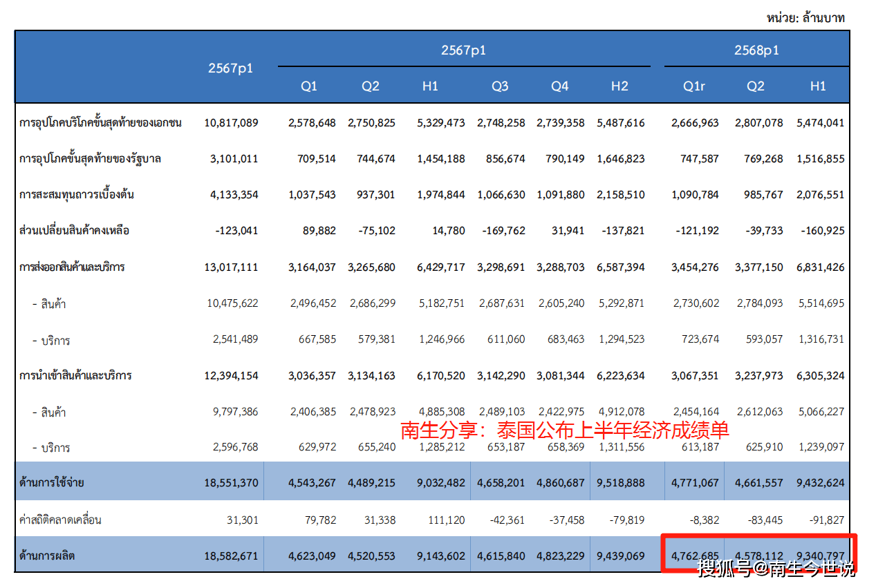Select the cell showing 10,817,089
Screen dimensions: 876x588
pyautogui.click(x=231, y=123)
